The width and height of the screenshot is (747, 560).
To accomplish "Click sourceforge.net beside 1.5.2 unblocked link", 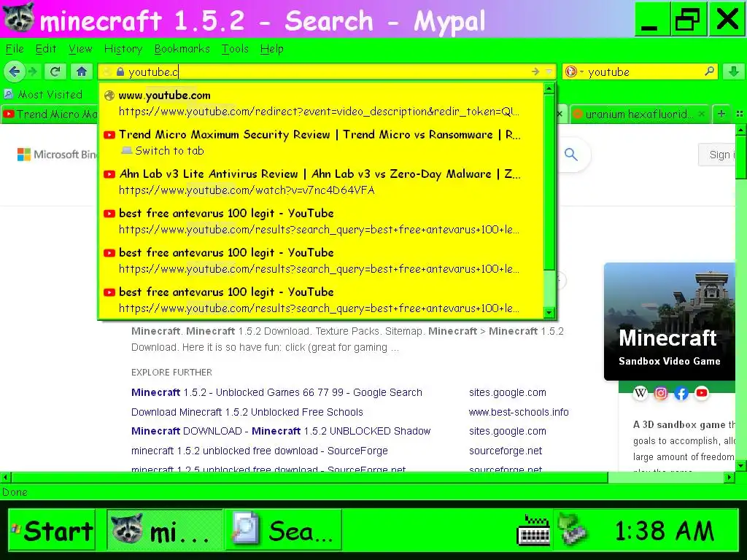I will click(x=505, y=451).
